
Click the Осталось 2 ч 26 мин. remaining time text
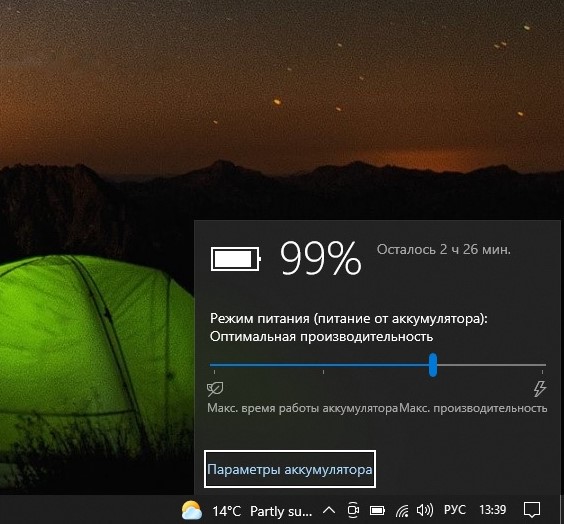pos(444,249)
